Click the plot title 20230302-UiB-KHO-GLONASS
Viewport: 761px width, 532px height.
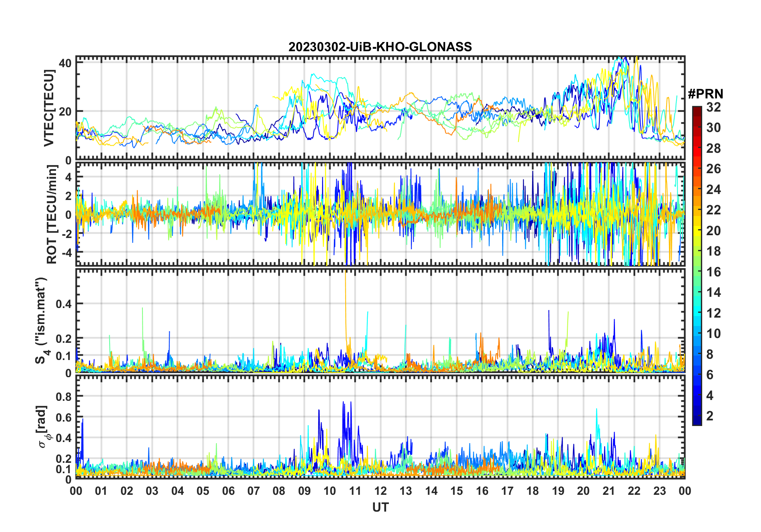tap(380, 47)
